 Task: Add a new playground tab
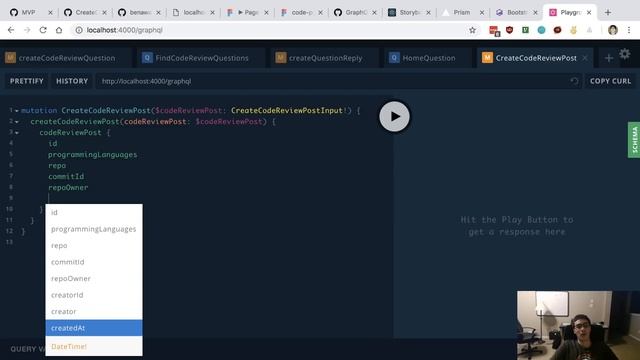pos(609,58)
